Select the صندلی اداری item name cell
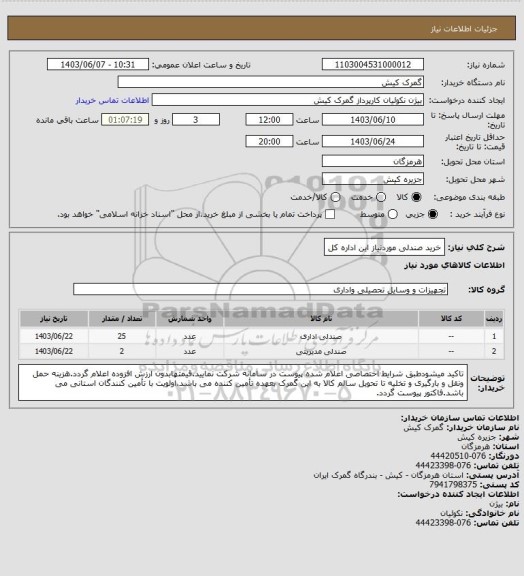 pos(321,336)
